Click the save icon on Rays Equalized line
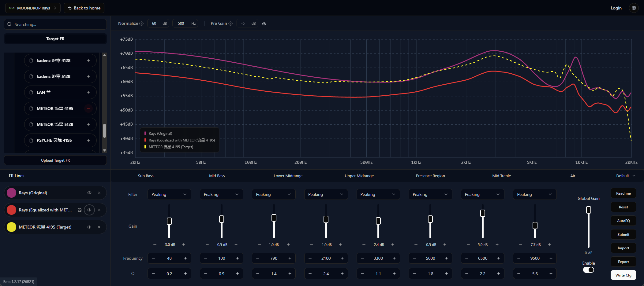Screen dimensions: 644x286 tap(80, 210)
